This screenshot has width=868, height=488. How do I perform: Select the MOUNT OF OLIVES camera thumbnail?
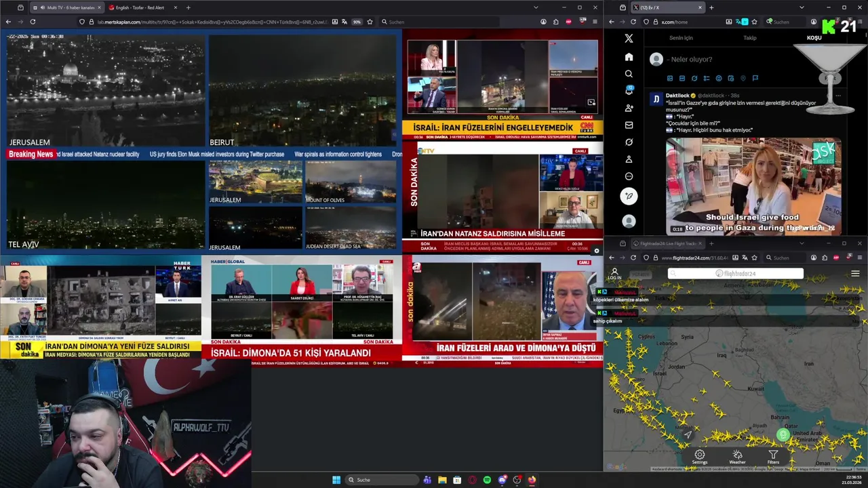point(351,182)
